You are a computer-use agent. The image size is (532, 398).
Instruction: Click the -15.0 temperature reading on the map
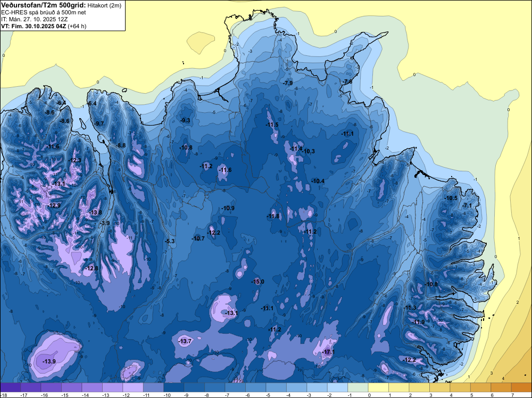pyautogui.click(x=257, y=281)
